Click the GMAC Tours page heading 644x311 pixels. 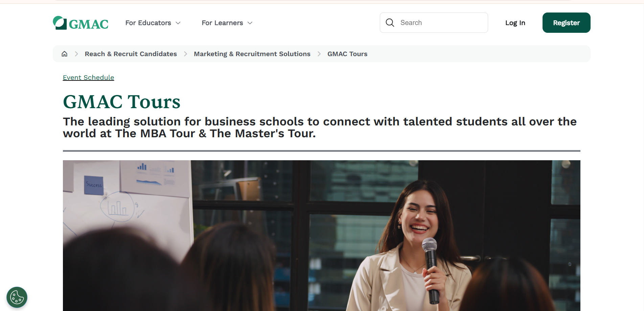pyautogui.click(x=122, y=102)
